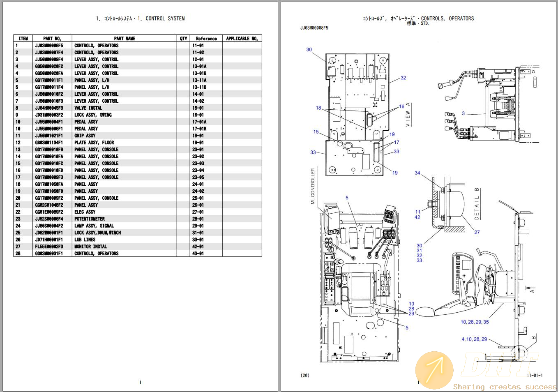Select the Reference column header
558x392 pixels.
tap(206, 39)
